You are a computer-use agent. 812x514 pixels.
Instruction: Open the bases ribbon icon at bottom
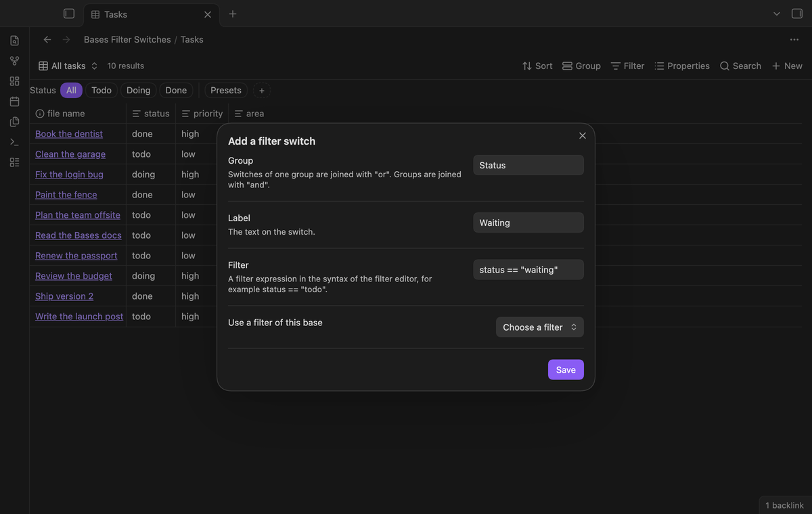(14, 162)
